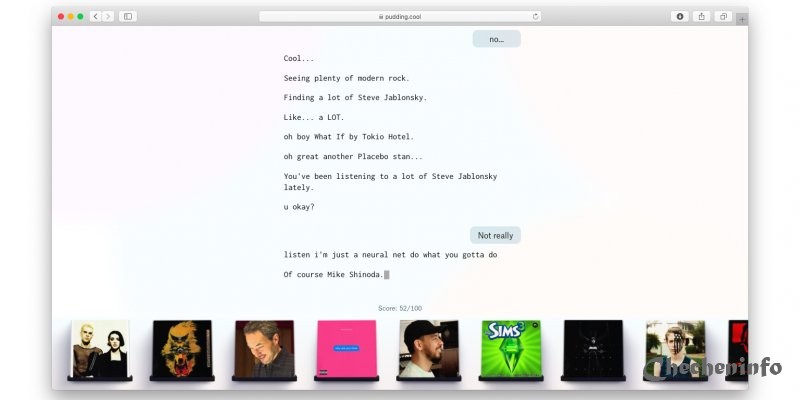Screen dimensions: 800x400
Task: Click 'oh boy What If by Tokio Hotel.' line
Action: [x=348, y=137]
